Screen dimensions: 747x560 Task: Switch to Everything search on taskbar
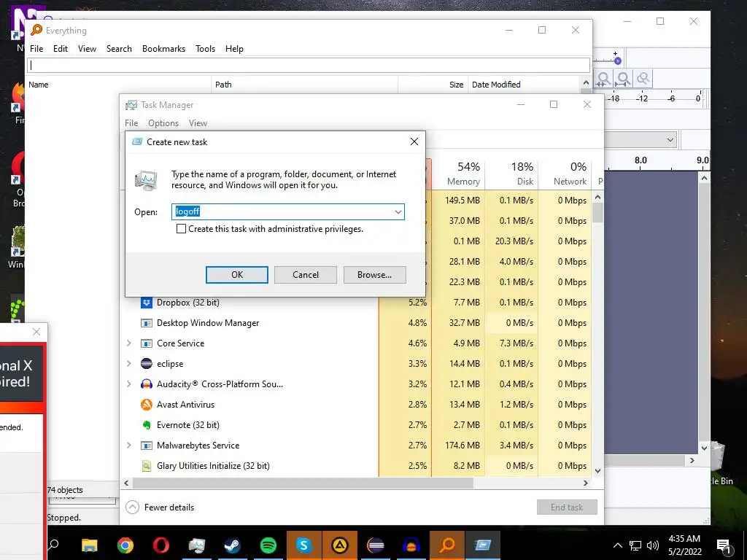click(x=447, y=545)
